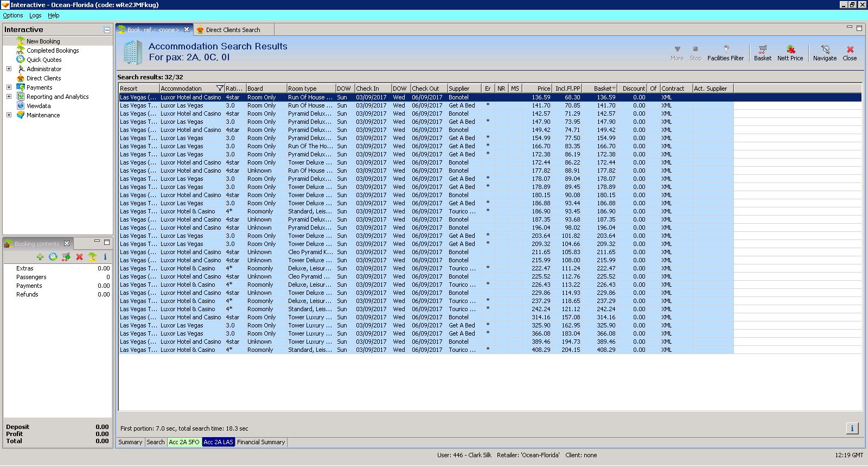Click the Incl.Fl.PP value 204.15
This screenshot has height=467, width=868.
pos(571,350)
